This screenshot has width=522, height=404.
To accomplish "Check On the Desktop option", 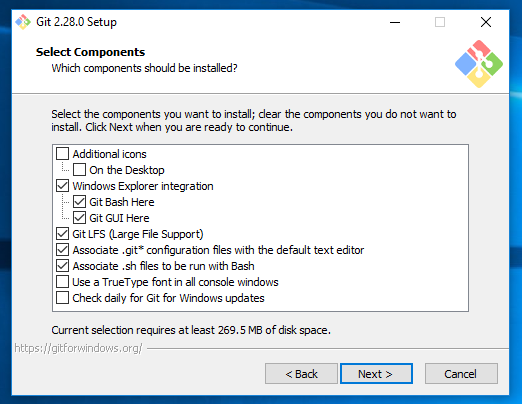I will coord(79,170).
